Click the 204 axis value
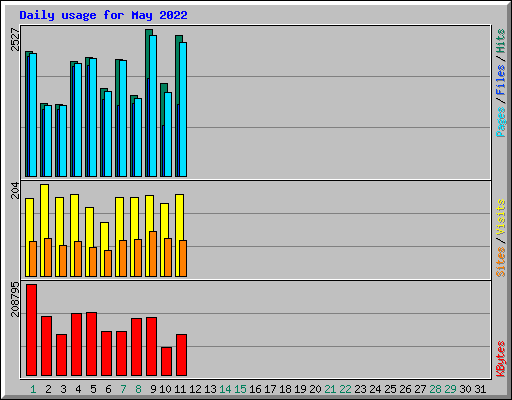This screenshot has height=400, width=512. [15, 190]
